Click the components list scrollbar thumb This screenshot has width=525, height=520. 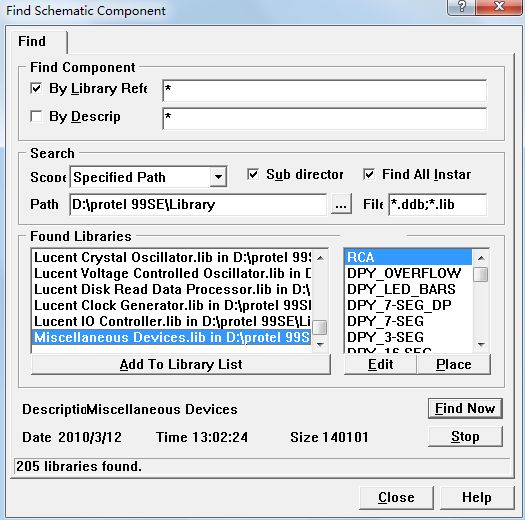pyautogui.click(x=481, y=274)
